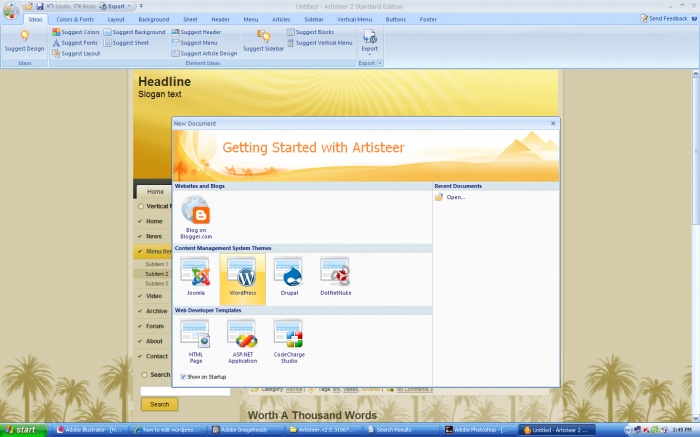Click the News item in vertical menu preview
700x437 pixels.
154,236
